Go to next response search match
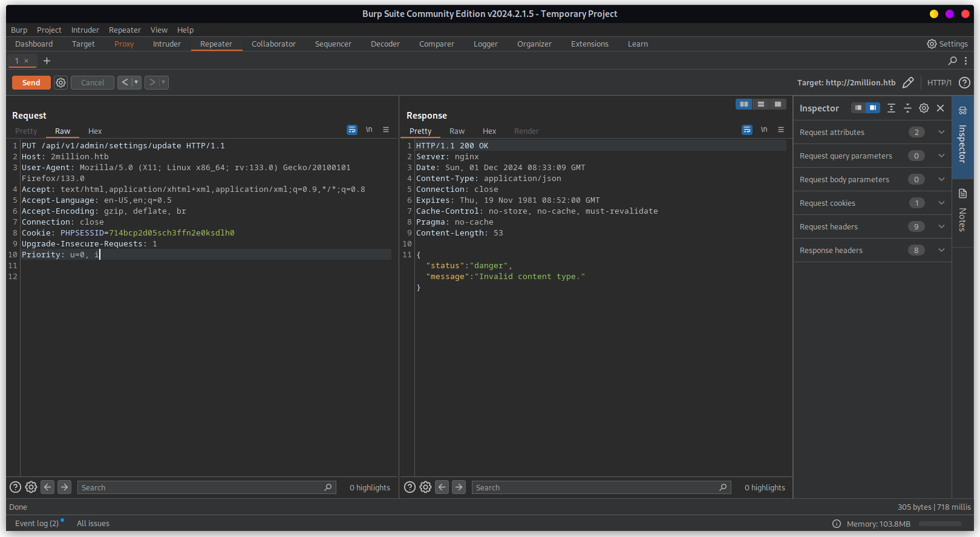 pyautogui.click(x=459, y=487)
